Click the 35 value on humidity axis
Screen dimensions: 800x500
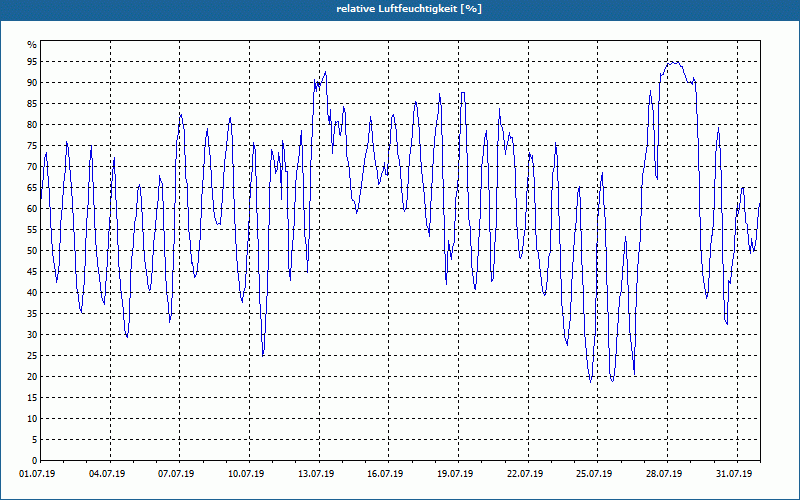coord(32,314)
